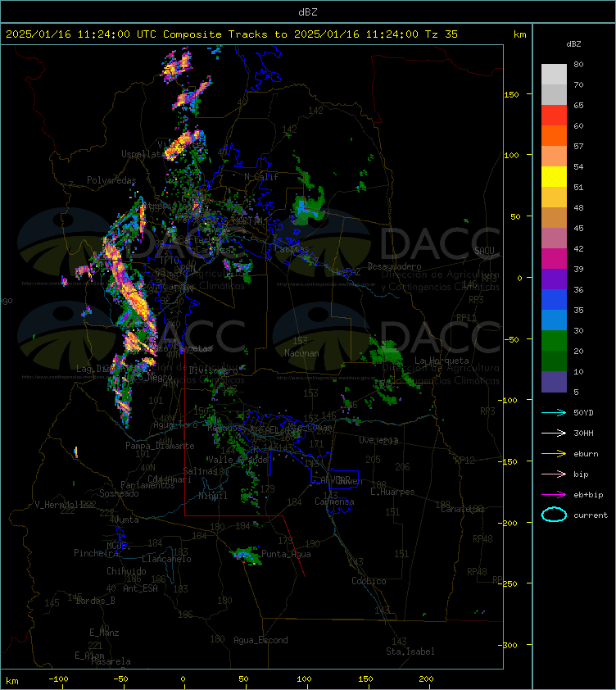
Task: Click the '30HM' legend label
Action: pos(583,433)
